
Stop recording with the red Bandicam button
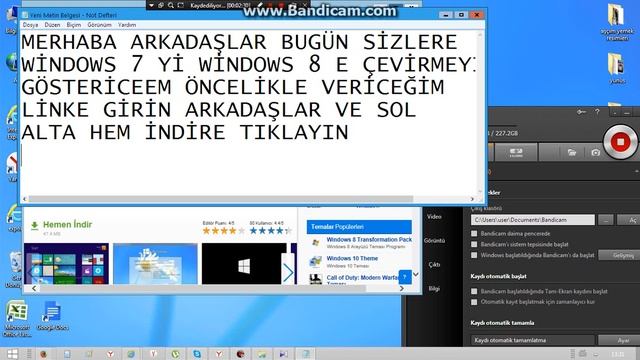(620, 142)
